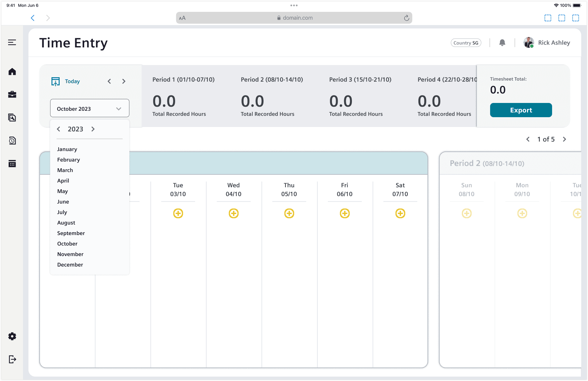Select October from month list
The image size is (588, 381).
click(67, 244)
